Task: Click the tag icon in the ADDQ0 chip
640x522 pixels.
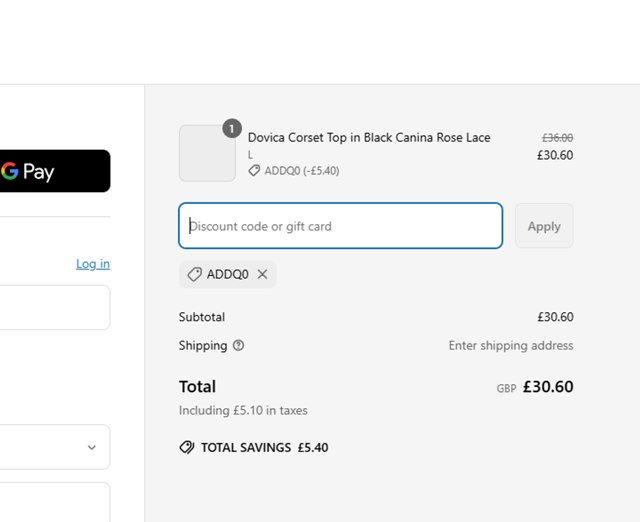Action: click(194, 274)
